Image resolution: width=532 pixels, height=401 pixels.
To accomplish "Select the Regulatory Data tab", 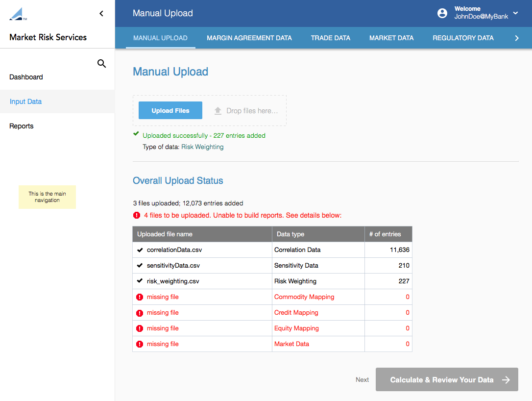I will click(x=463, y=38).
